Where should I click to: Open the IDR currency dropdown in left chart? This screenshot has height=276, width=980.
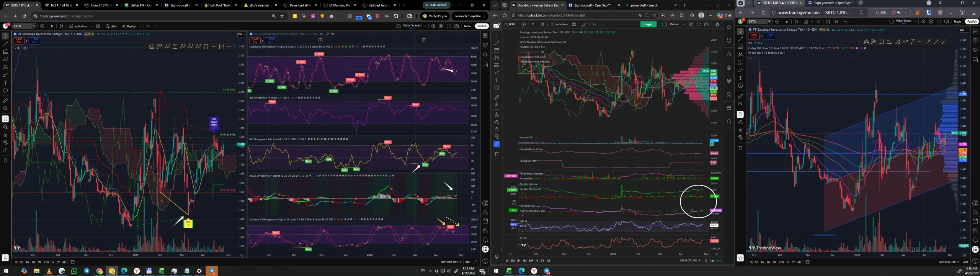pyautogui.click(x=242, y=34)
